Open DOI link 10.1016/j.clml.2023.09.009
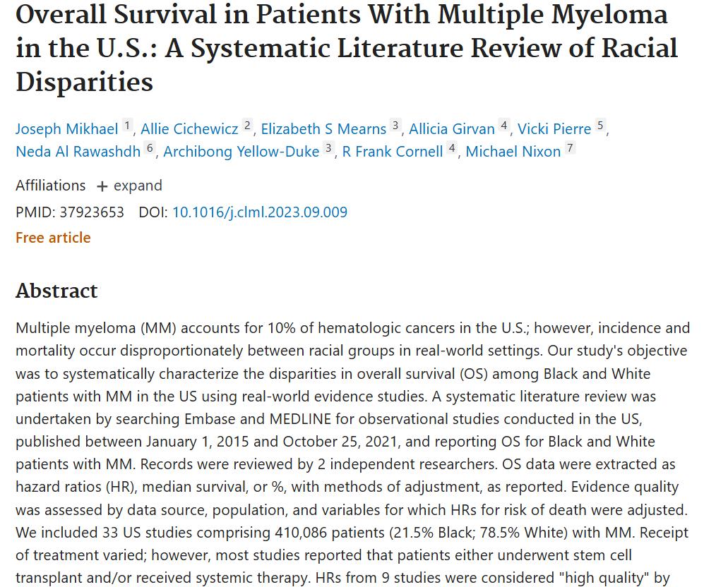 (x=260, y=212)
